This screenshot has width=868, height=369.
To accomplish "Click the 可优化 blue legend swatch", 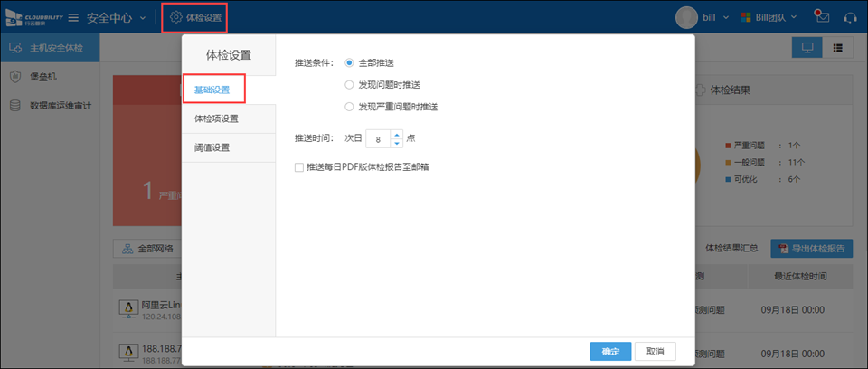I will pyautogui.click(x=728, y=179).
